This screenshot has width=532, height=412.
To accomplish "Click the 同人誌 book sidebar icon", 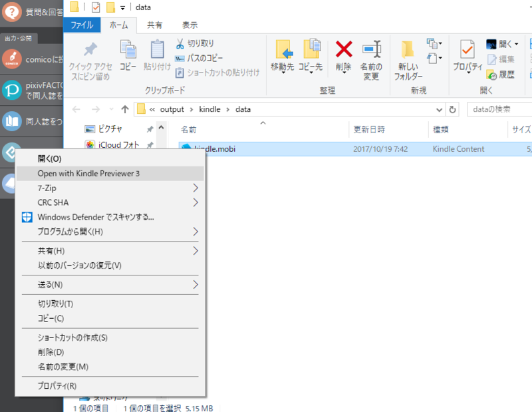I will pos(12,121).
